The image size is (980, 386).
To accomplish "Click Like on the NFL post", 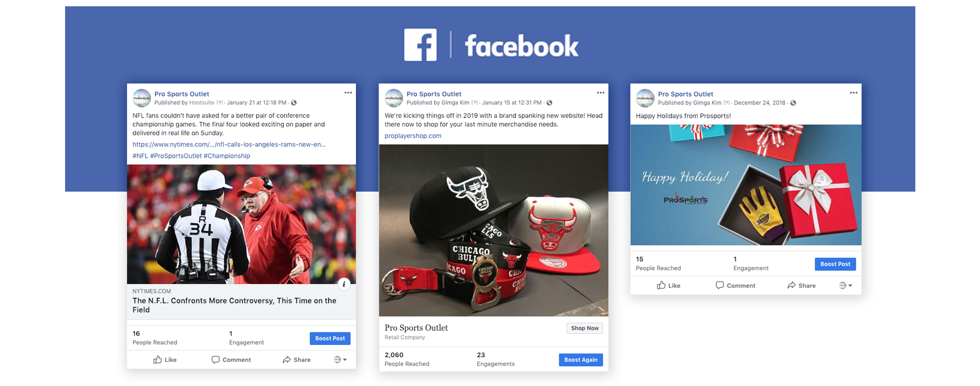I will (165, 359).
